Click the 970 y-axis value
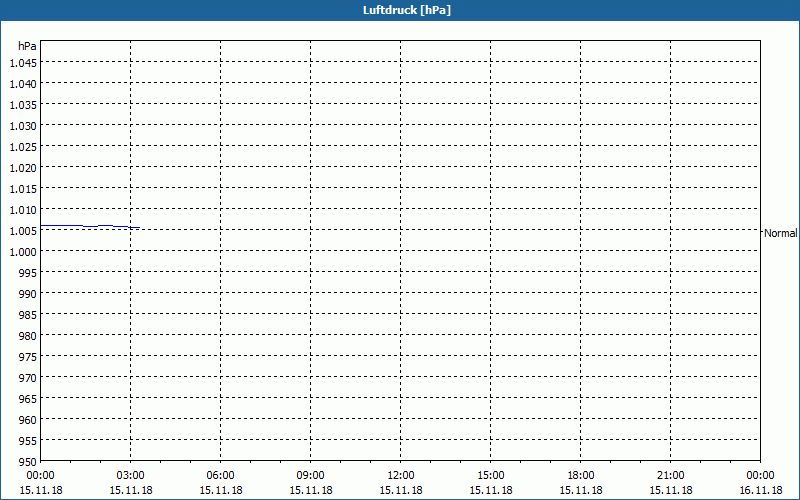Viewport: 800px width, 500px height. tap(28, 378)
